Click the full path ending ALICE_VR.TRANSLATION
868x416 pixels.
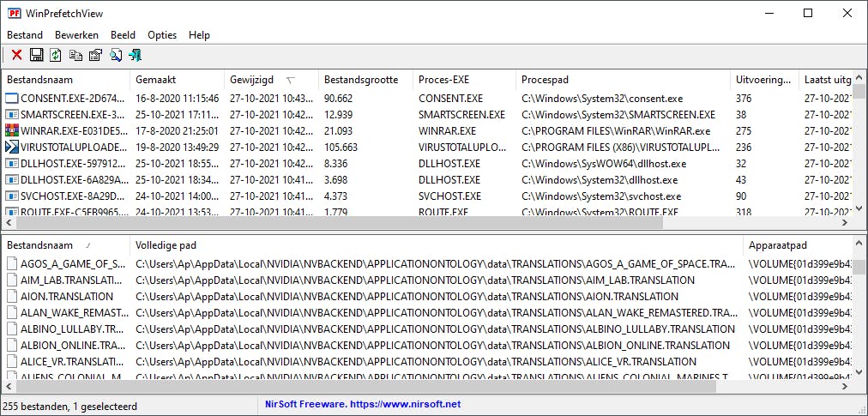(x=416, y=362)
